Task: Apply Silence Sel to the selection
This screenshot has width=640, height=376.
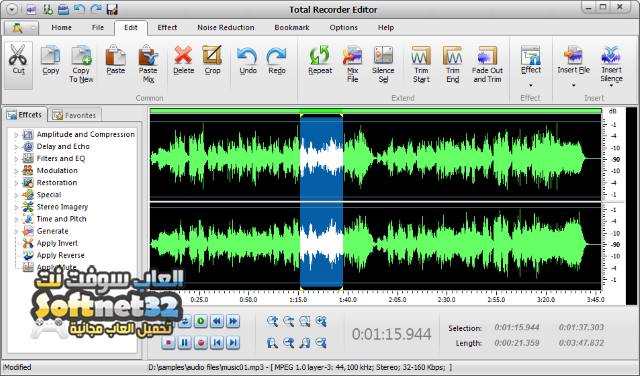Action: point(383,65)
